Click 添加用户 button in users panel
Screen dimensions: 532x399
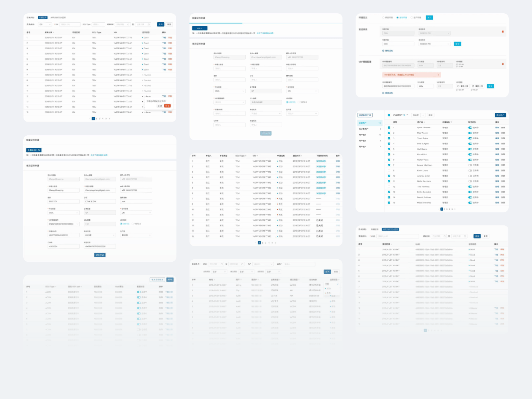pos(500,115)
